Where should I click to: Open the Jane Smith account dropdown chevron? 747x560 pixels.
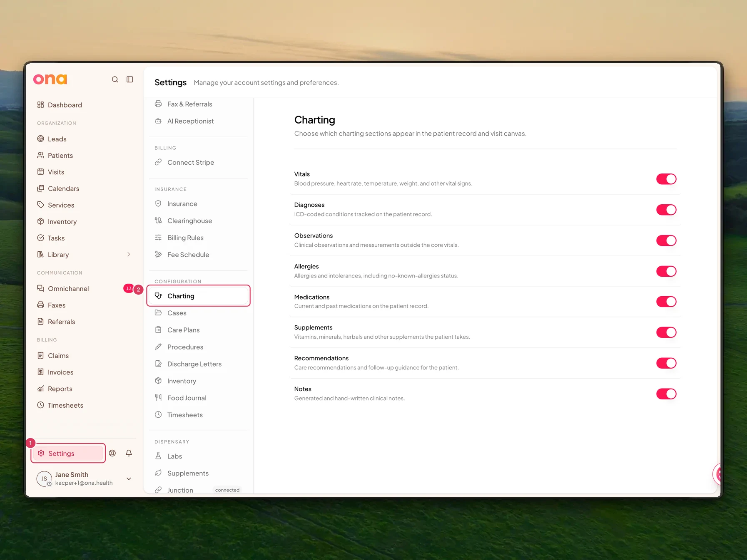click(129, 478)
